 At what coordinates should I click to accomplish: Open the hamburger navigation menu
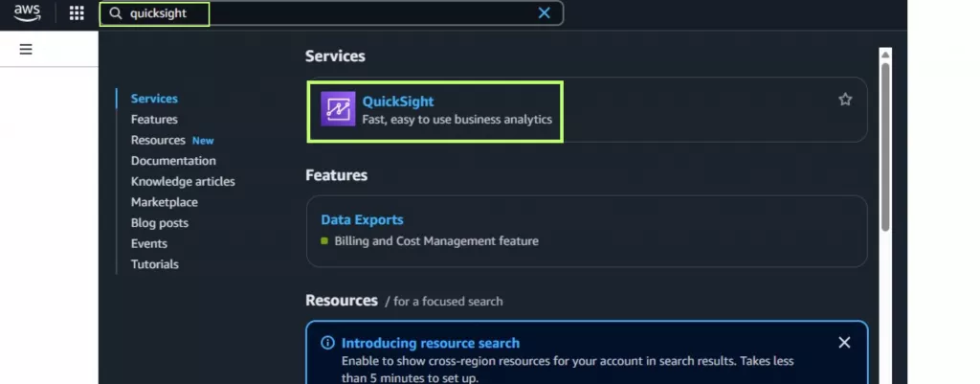(x=26, y=49)
